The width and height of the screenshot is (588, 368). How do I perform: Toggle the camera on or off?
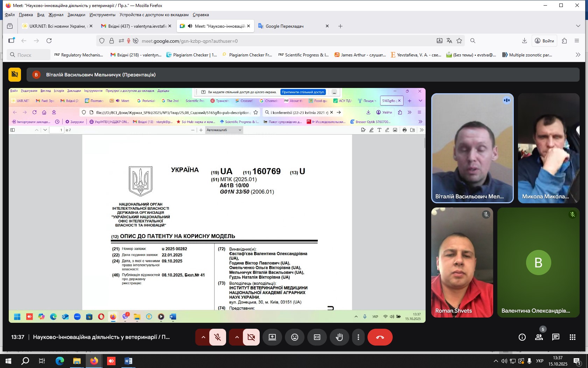pos(251,337)
